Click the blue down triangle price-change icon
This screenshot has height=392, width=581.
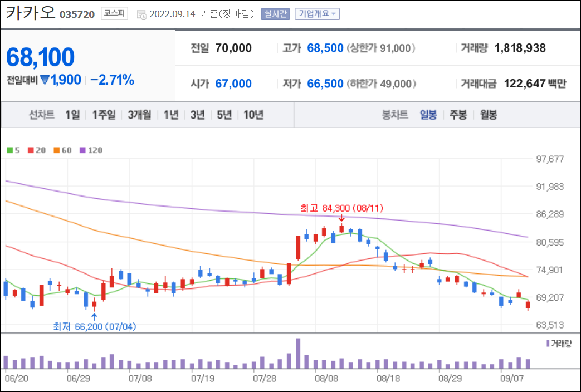click(x=45, y=80)
